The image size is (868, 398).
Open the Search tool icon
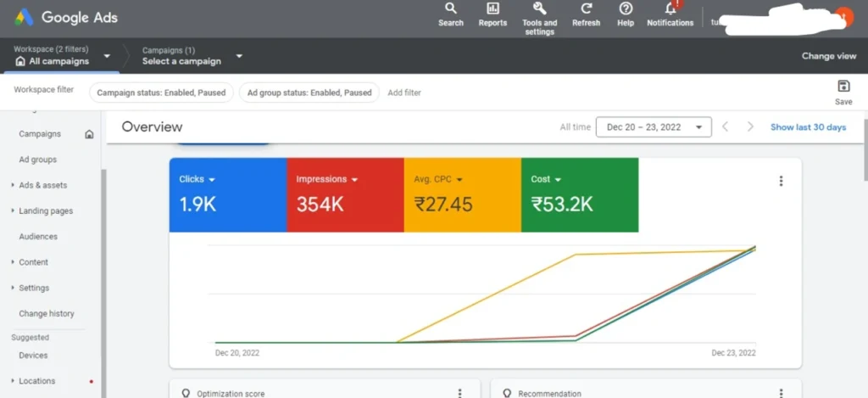coord(451,9)
